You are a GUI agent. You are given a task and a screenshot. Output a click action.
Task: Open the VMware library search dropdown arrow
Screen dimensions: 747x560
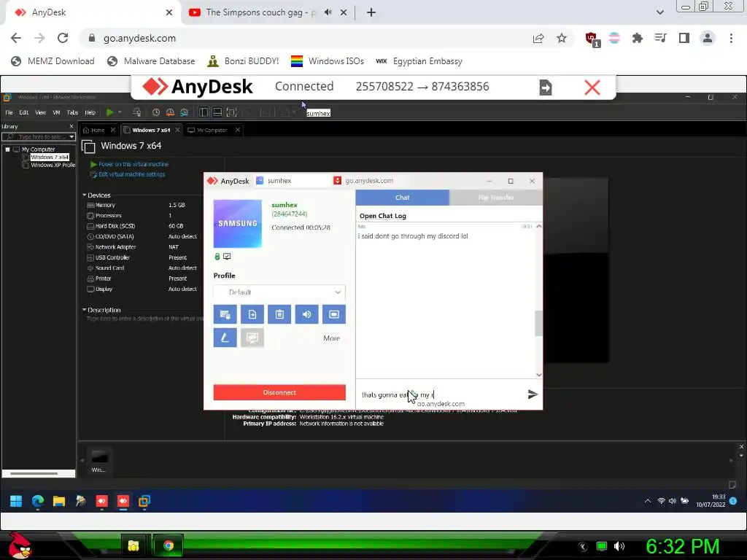[71, 137]
